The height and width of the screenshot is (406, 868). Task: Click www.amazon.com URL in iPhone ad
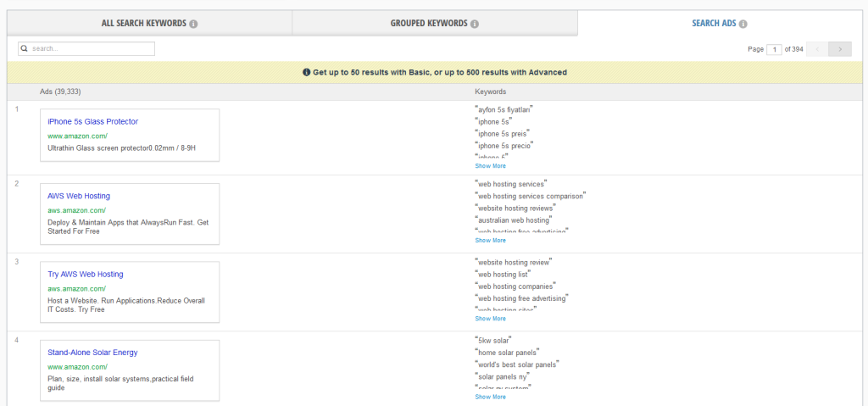click(77, 136)
